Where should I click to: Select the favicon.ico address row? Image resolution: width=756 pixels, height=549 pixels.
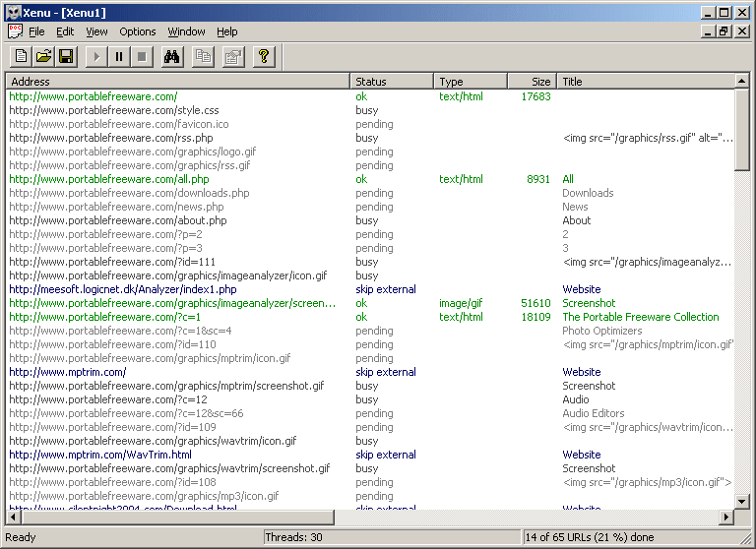tap(370, 124)
